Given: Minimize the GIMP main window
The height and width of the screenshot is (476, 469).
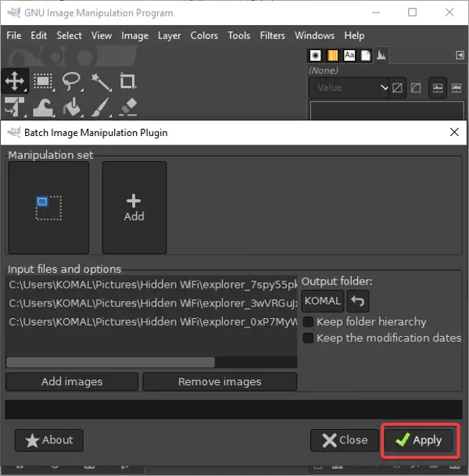Looking at the screenshot, I should click(x=376, y=13).
